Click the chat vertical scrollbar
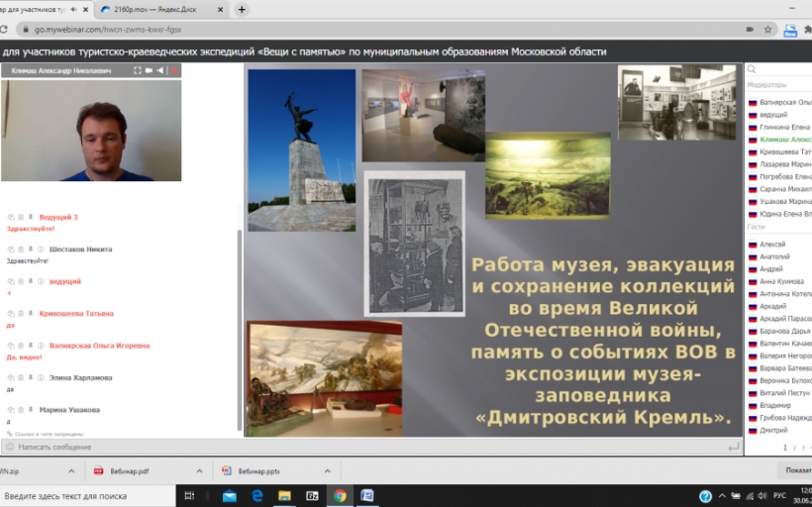The width and height of the screenshot is (812, 507). pyautogui.click(x=240, y=331)
